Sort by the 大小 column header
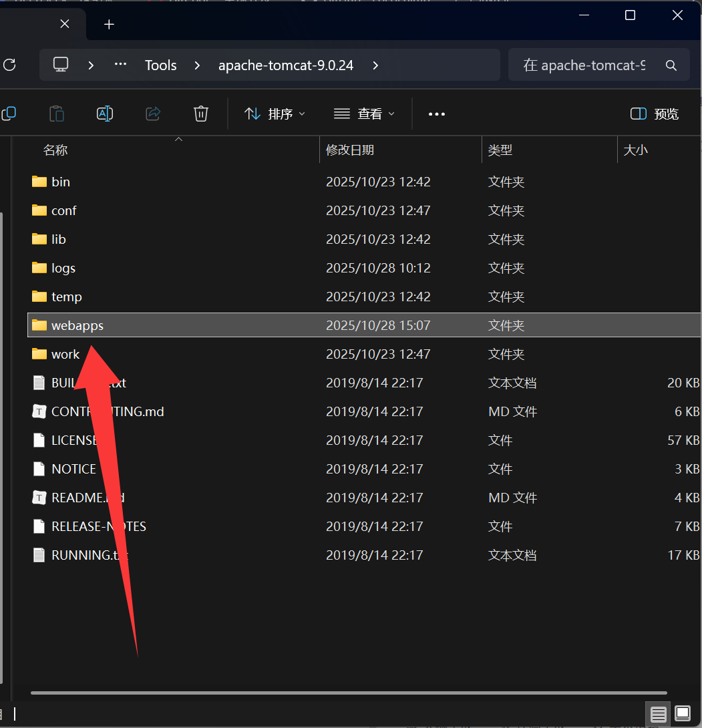Viewport: 702px width, 728px height. [x=636, y=150]
